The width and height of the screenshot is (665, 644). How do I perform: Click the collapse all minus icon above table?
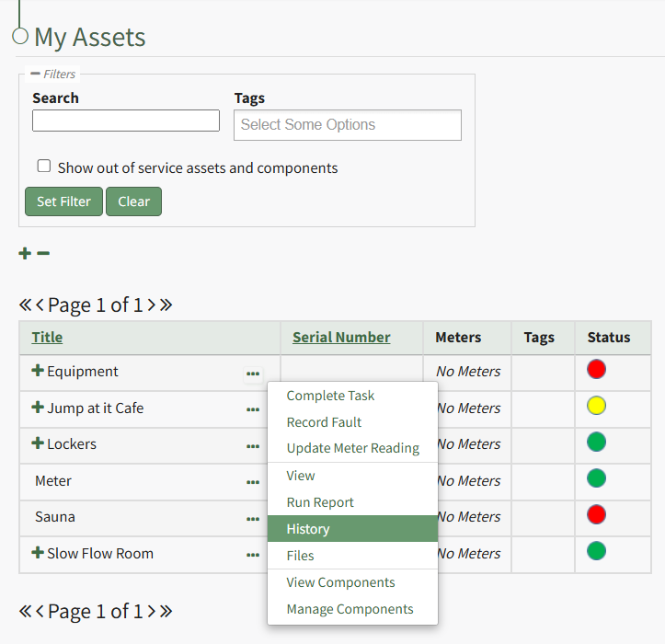tap(43, 254)
